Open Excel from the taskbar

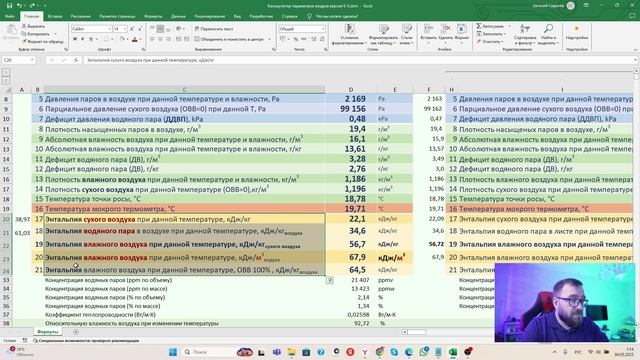[453, 352]
